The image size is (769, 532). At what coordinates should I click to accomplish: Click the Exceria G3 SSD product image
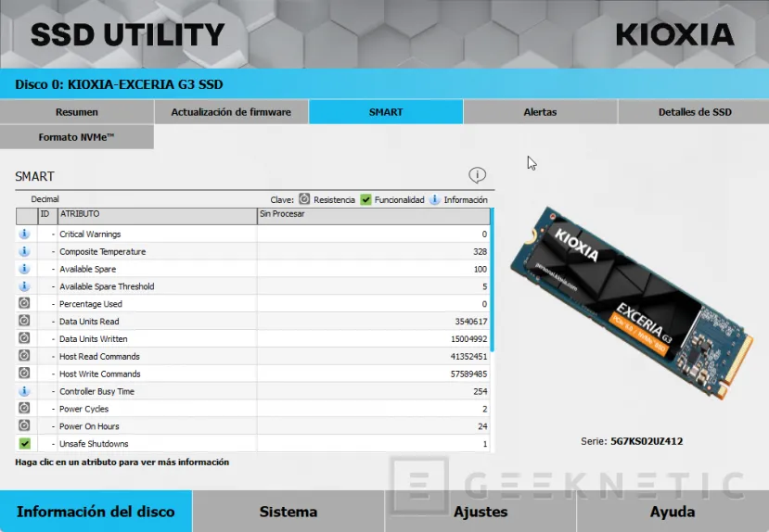[x=632, y=302]
